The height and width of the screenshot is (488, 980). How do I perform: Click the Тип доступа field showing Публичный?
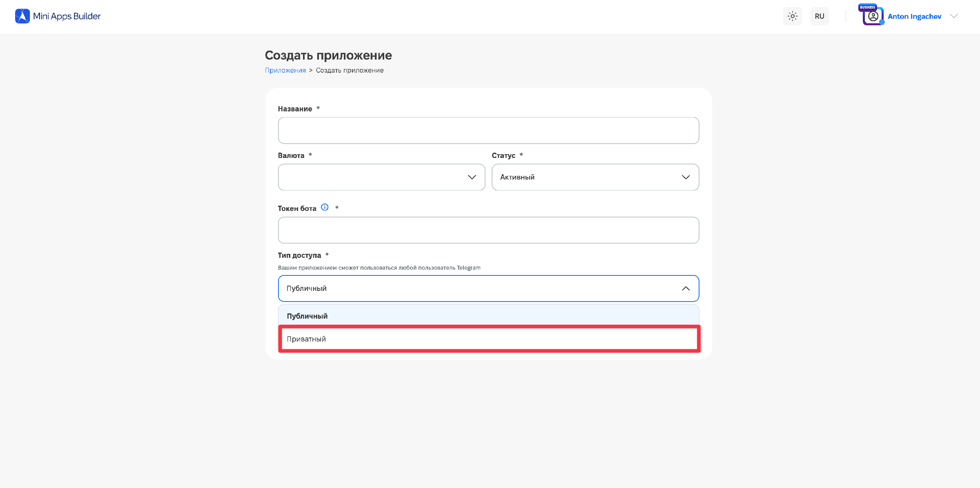click(x=489, y=288)
